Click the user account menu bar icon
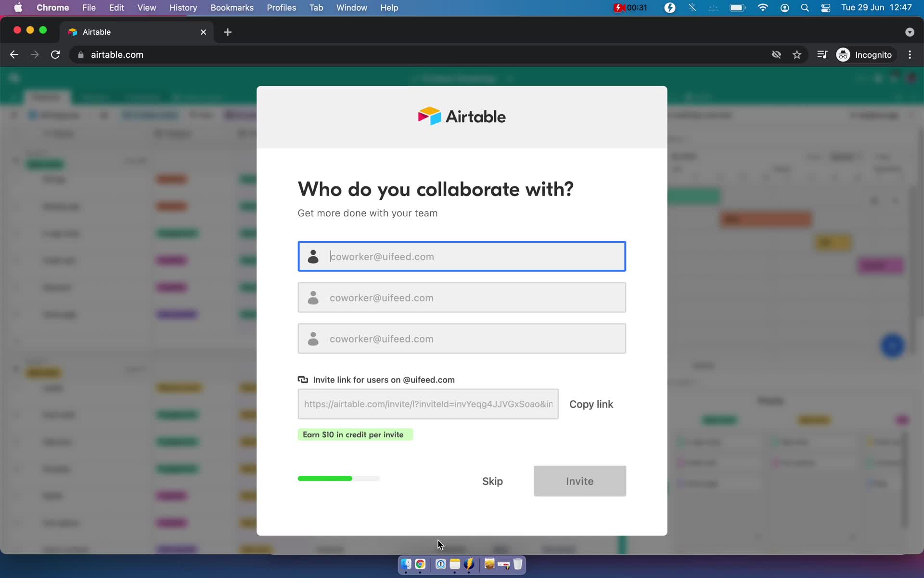Screen dimensions: 924x578 785,8
